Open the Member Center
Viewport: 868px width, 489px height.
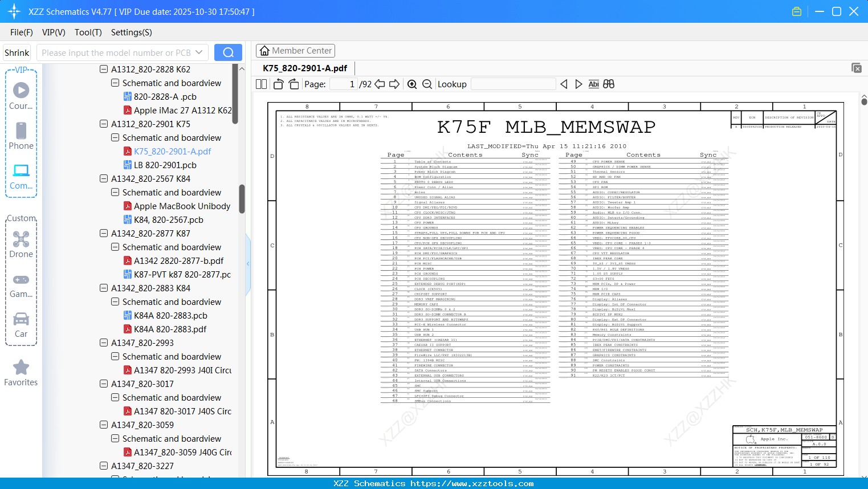pos(295,51)
